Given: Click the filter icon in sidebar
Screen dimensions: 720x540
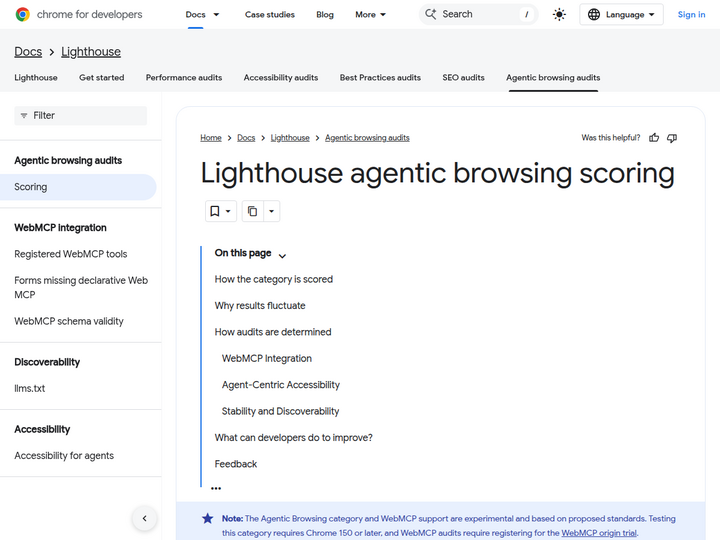Looking at the screenshot, I should pyautogui.click(x=24, y=116).
